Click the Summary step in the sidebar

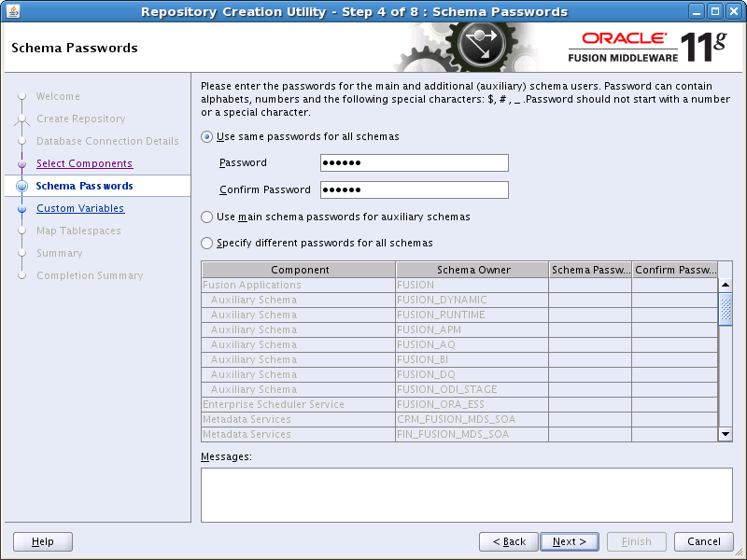[60, 253]
